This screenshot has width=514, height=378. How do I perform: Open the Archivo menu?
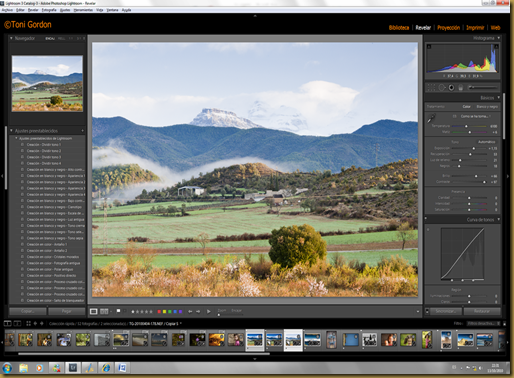click(7, 10)
